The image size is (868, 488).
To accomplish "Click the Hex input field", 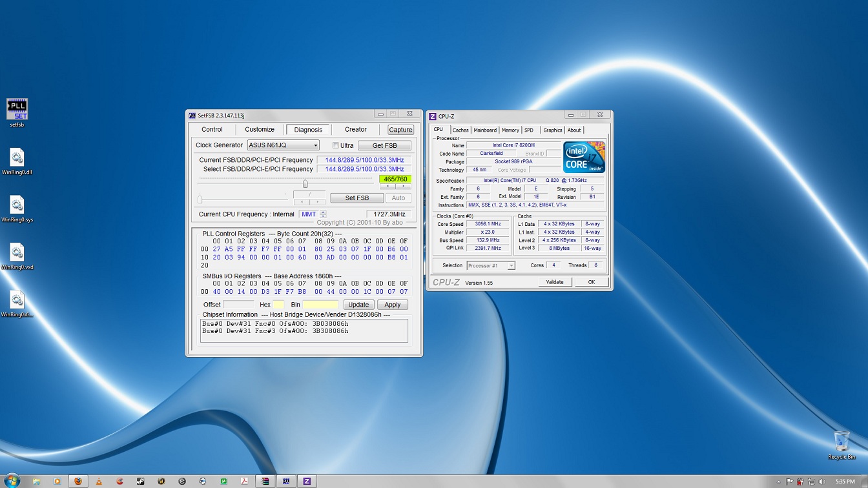I will 278,305.
